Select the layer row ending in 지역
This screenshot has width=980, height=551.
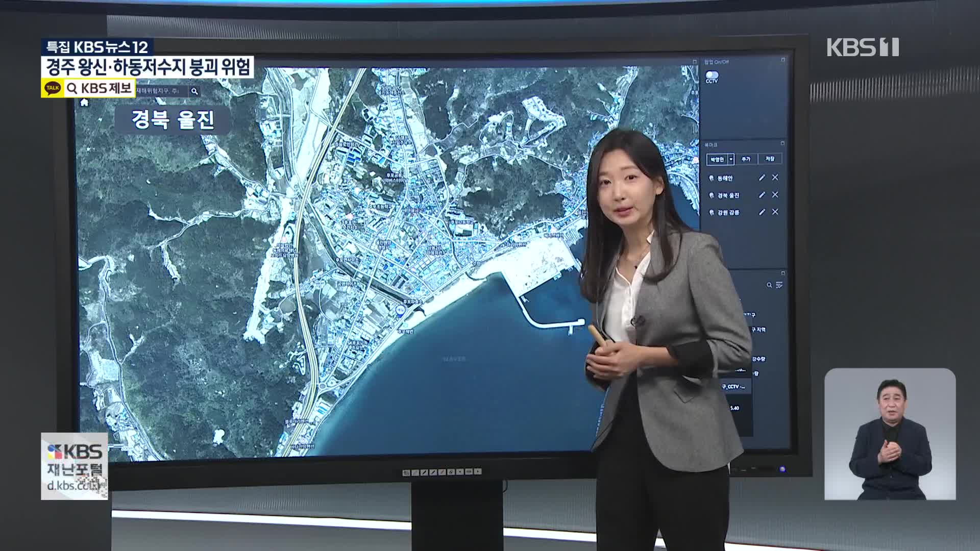pos(757,330)
